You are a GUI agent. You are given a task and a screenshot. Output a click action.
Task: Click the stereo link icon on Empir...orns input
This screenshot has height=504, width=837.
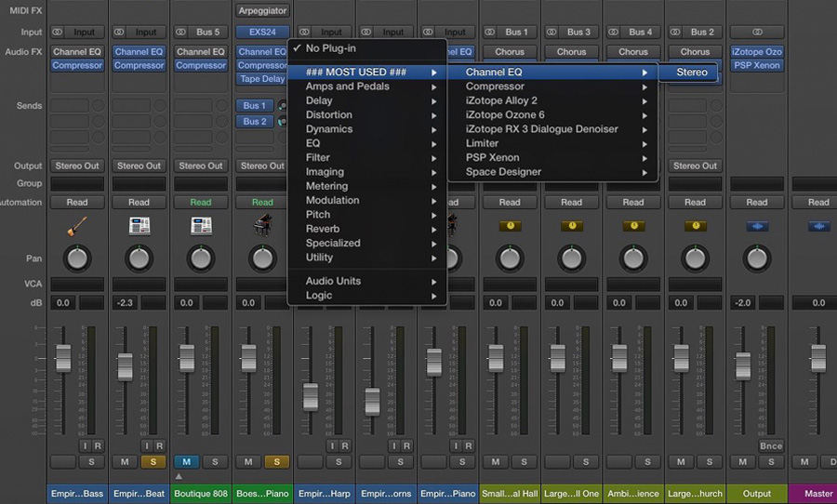[x=366, y=32]
